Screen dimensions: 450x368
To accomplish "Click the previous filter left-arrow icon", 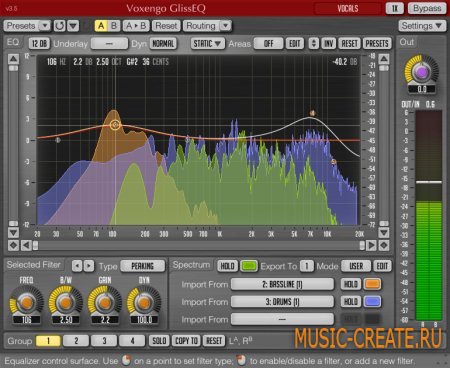I will point(77,266).
